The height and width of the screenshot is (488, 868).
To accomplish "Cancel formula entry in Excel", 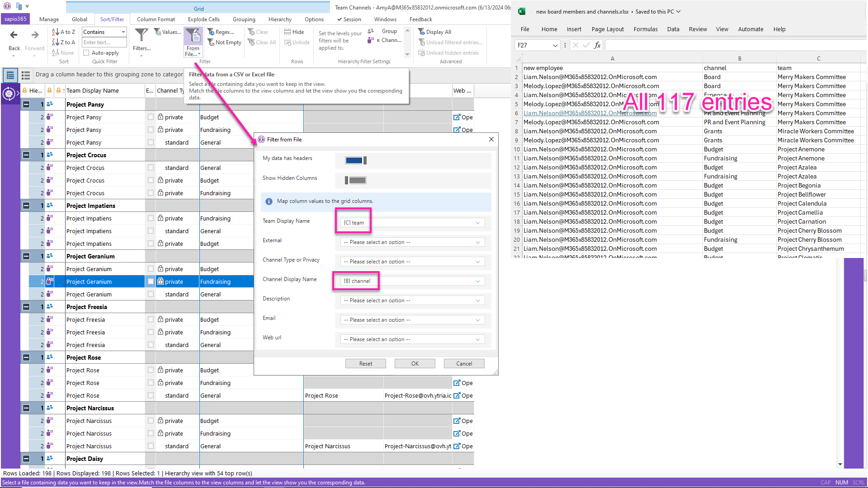I will 575,45.
